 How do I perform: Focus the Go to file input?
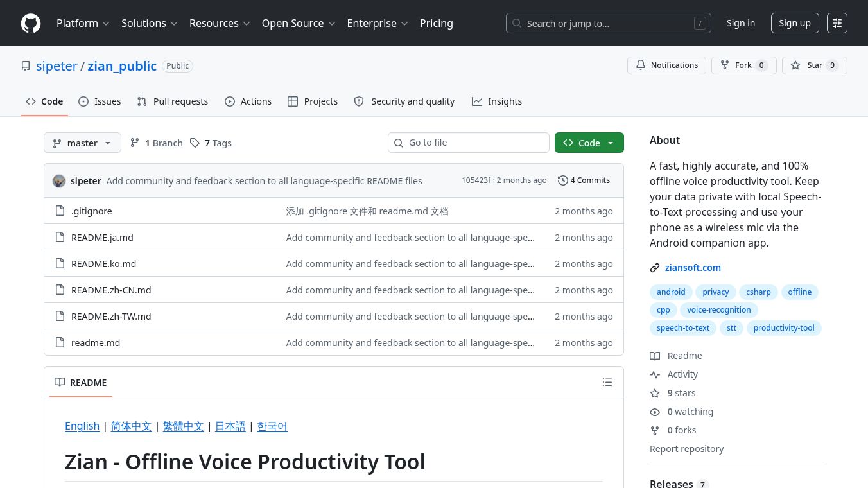469,143
